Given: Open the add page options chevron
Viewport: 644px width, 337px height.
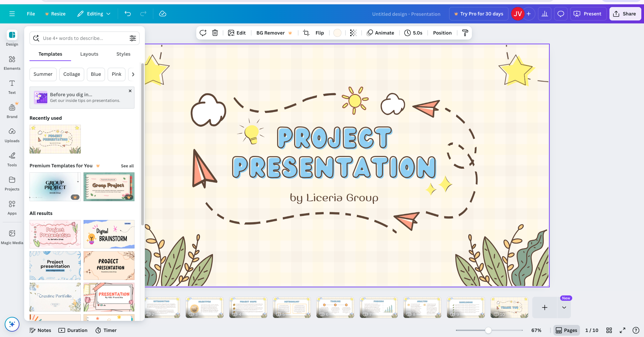Looking at the screenshot, I should tap(564, 307).
